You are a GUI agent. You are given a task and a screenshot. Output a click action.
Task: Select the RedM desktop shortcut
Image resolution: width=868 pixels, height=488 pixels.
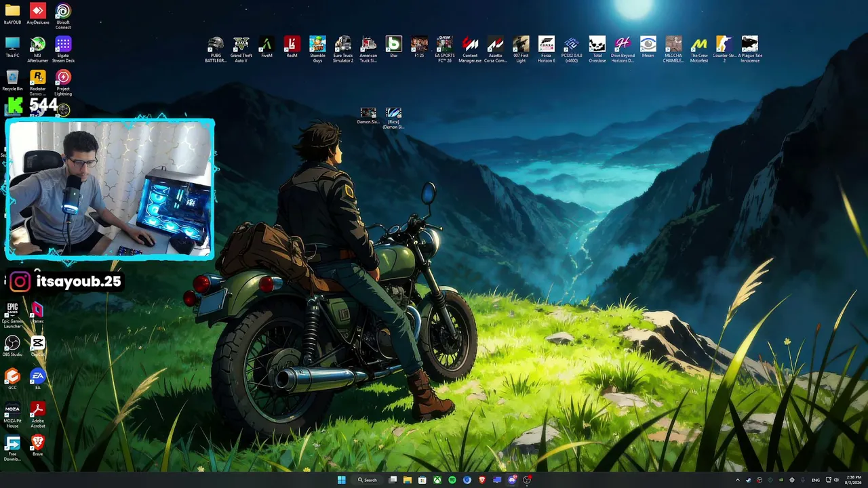coord(292,47)
